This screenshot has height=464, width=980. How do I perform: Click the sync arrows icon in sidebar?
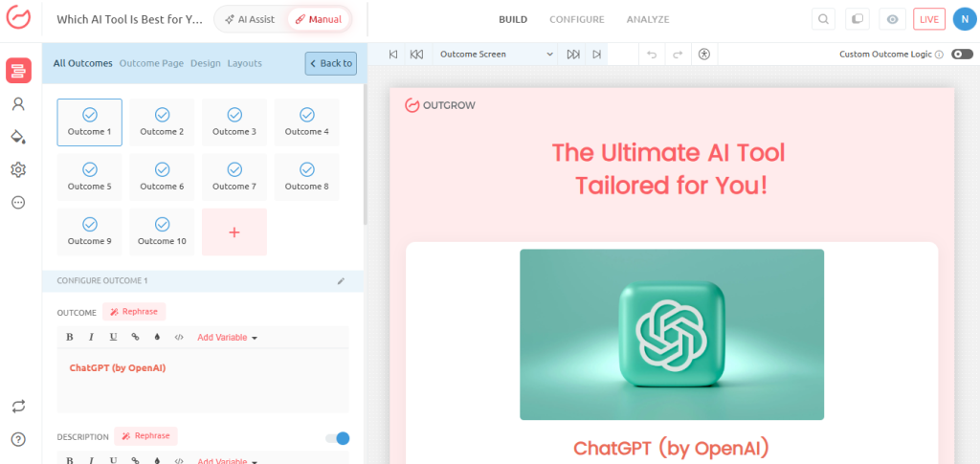click(x=19, y=407)
